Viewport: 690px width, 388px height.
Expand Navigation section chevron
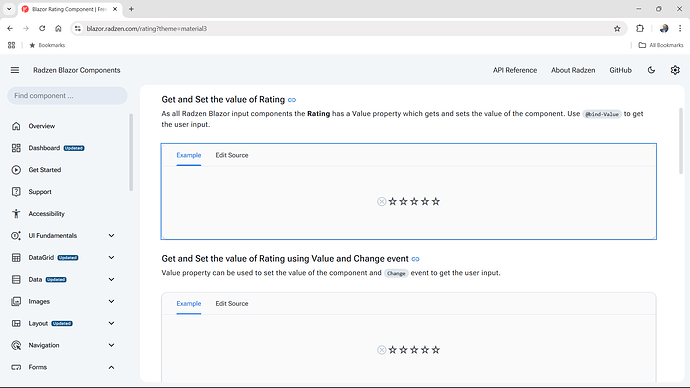(x=111, y=345)
